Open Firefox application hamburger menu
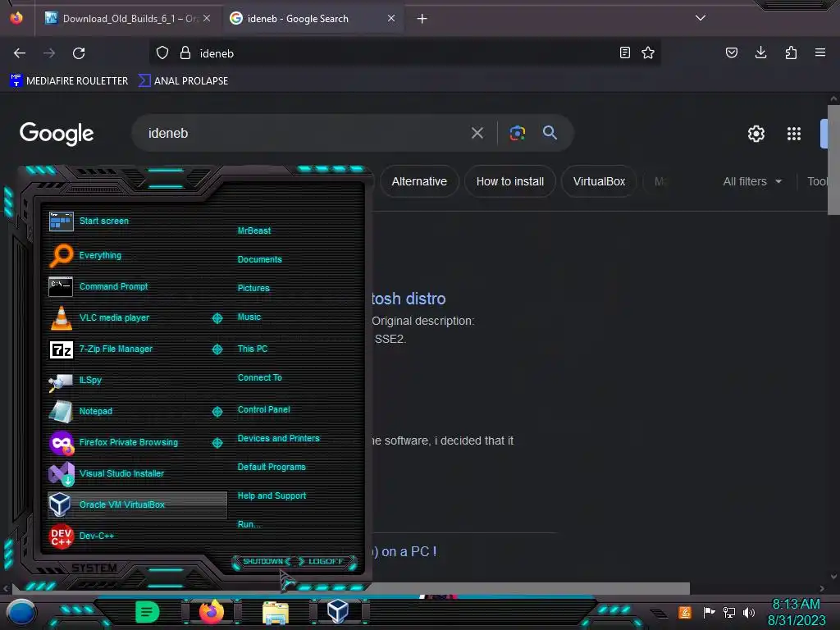The width and height of the screenshot is (840, 630). pyautogui.click(x=820, y=52)
